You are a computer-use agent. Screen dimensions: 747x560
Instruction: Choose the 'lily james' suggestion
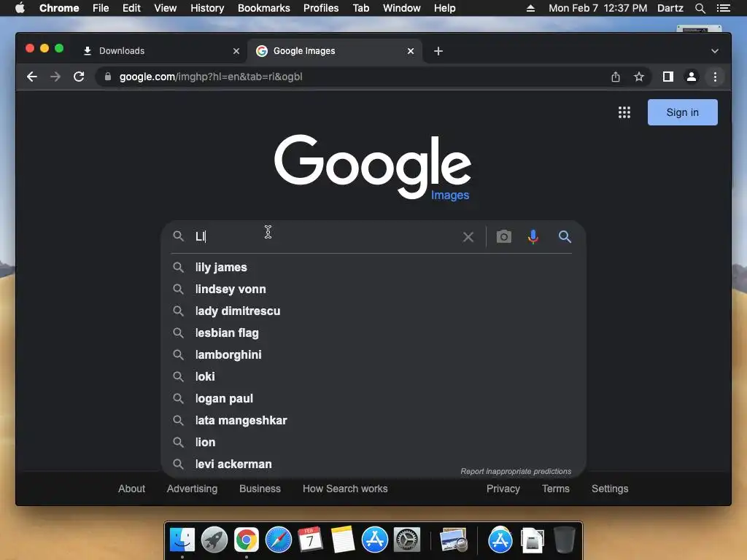pyautogui.click(x=373, y=267)
